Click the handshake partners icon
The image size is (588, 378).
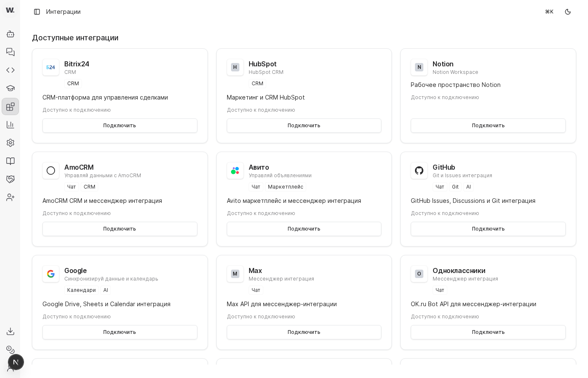click(10, 179)
